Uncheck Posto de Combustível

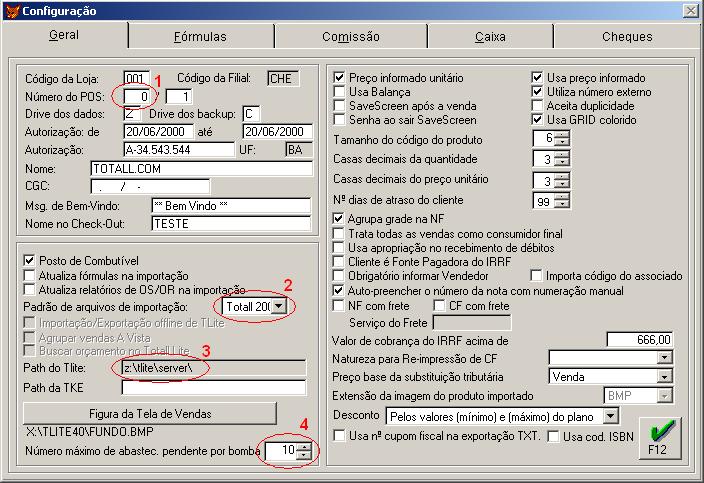[x=30, y=260]
